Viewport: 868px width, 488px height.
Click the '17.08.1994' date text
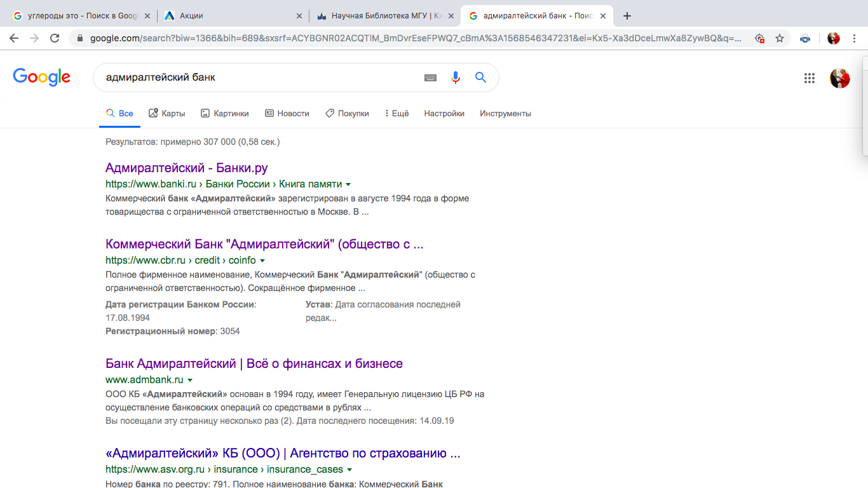point(128,318)
